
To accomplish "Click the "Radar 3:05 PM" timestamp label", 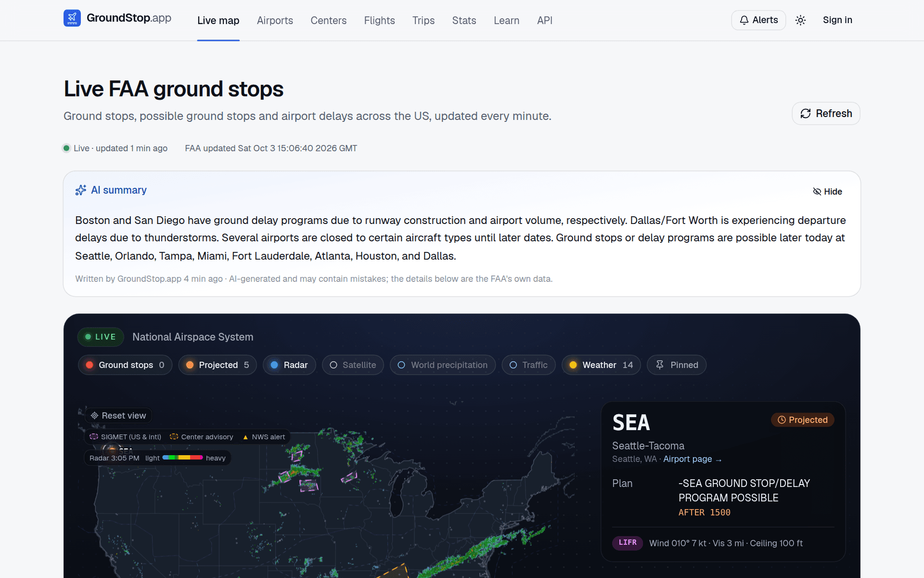I will [x=114, y=458].
